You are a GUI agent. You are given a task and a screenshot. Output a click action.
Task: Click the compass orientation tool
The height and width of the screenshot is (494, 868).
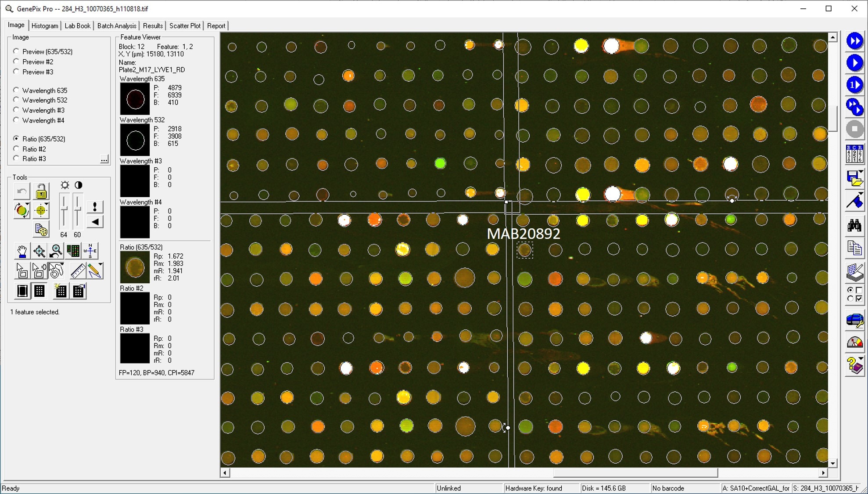point(90,251)
